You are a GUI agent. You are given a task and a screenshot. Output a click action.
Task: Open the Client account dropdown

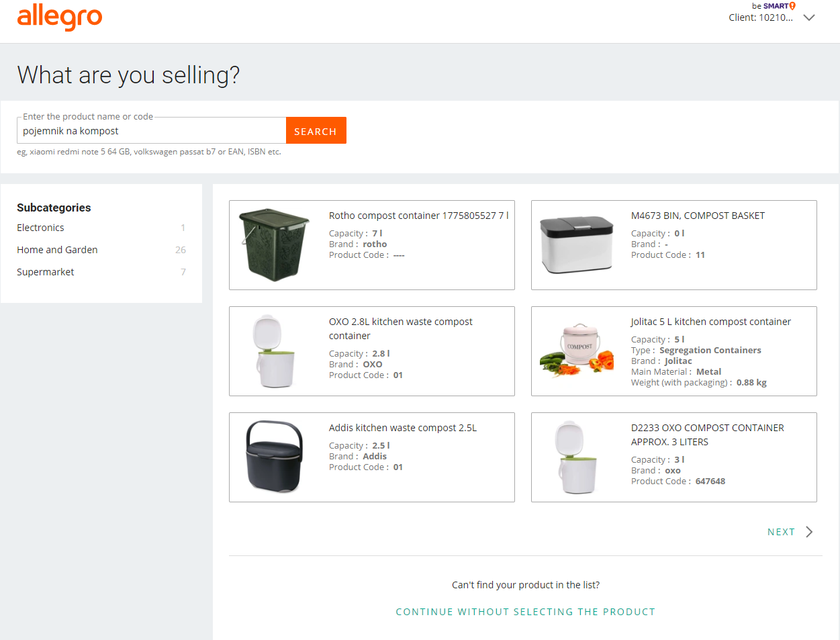tap(808, 17)
